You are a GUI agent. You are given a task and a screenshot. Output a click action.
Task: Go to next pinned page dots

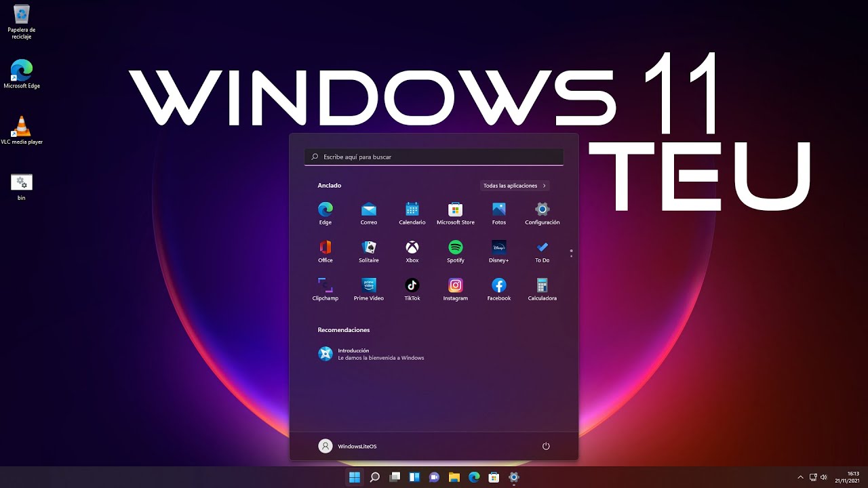[x=572, y=253]
